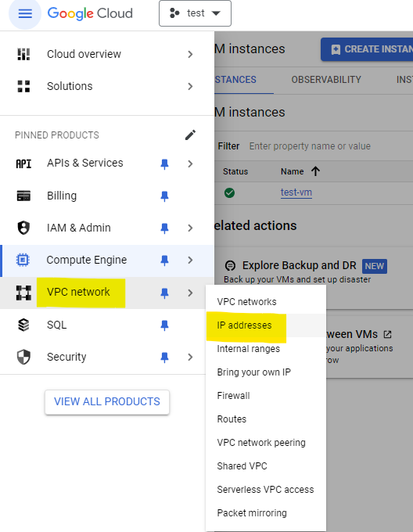Switch to the OBSERVABILITY tab

326,80
